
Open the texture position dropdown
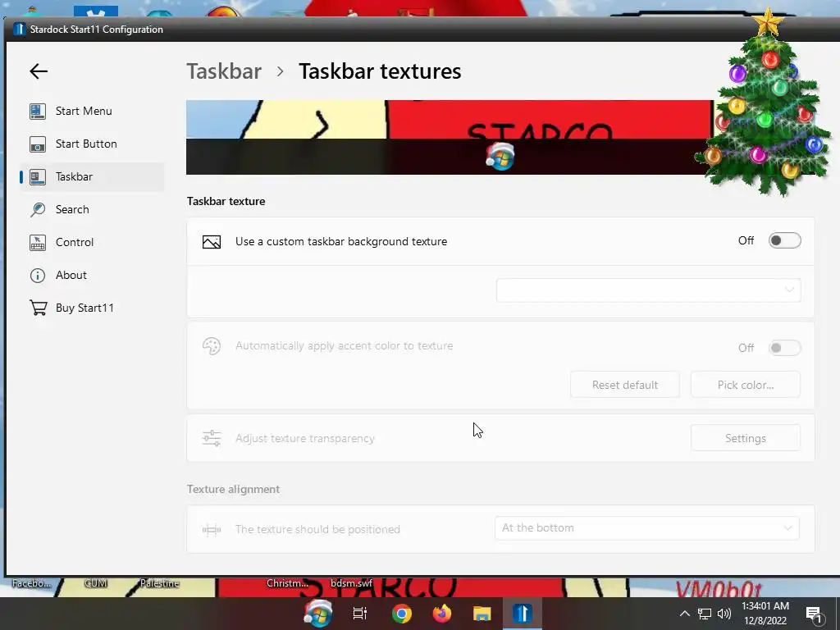(647, 528)
